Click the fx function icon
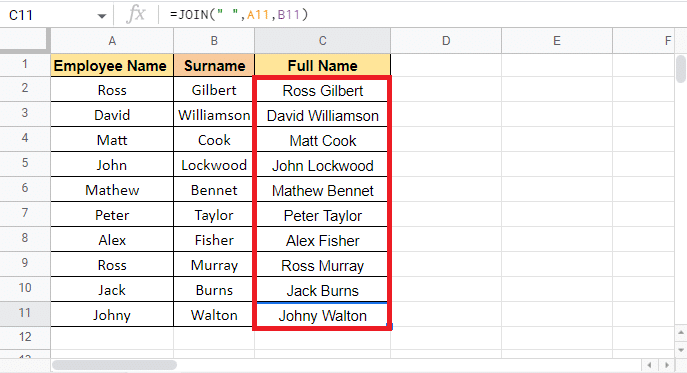The height and width of the screenshot is (373, 687). (x=135, y=14)
